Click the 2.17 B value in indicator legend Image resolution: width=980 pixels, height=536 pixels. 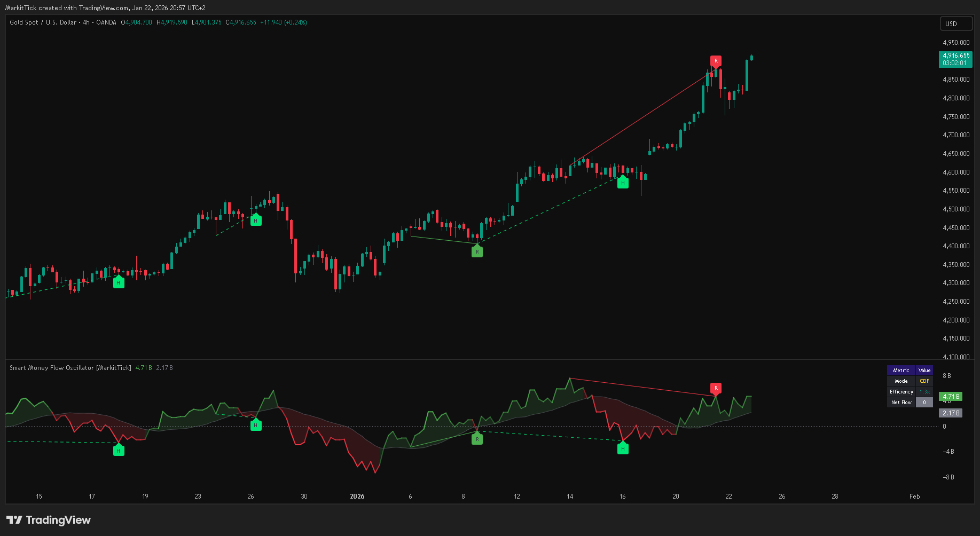[164, 368]
